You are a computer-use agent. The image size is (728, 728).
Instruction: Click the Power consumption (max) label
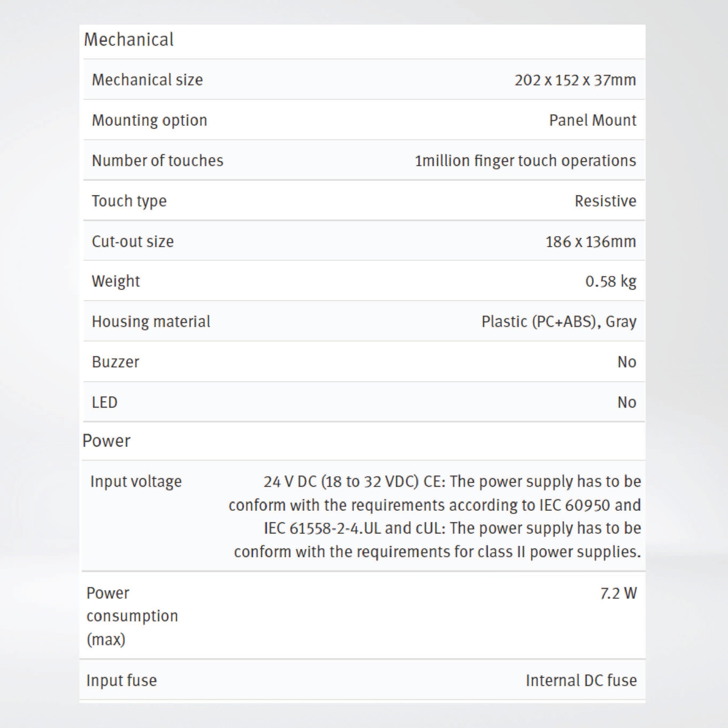[132, 616]
